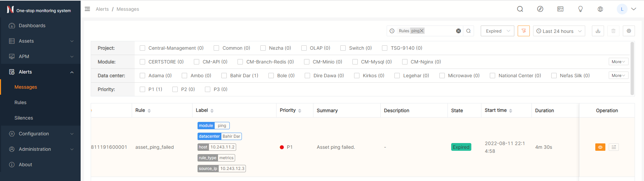
Task: Open the globe language icon
Action: coord(600,9)
